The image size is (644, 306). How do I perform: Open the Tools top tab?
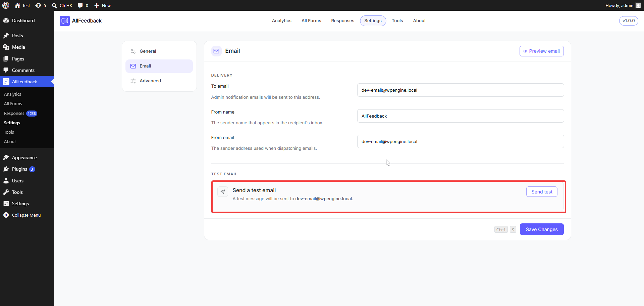click(x=397, y=21)
